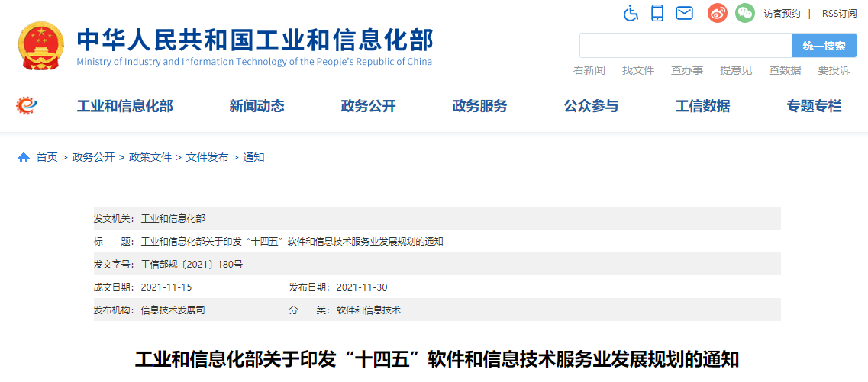Go to 政策文件 in breadcrumb

(150, 158)
